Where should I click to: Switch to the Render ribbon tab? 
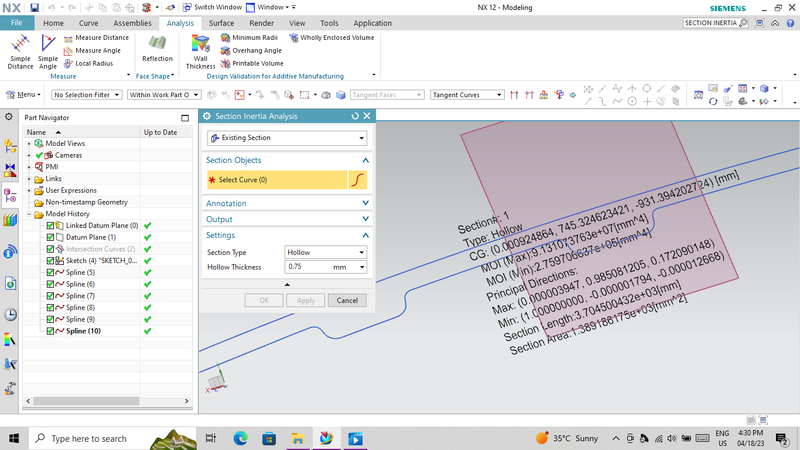coord(262,23)
